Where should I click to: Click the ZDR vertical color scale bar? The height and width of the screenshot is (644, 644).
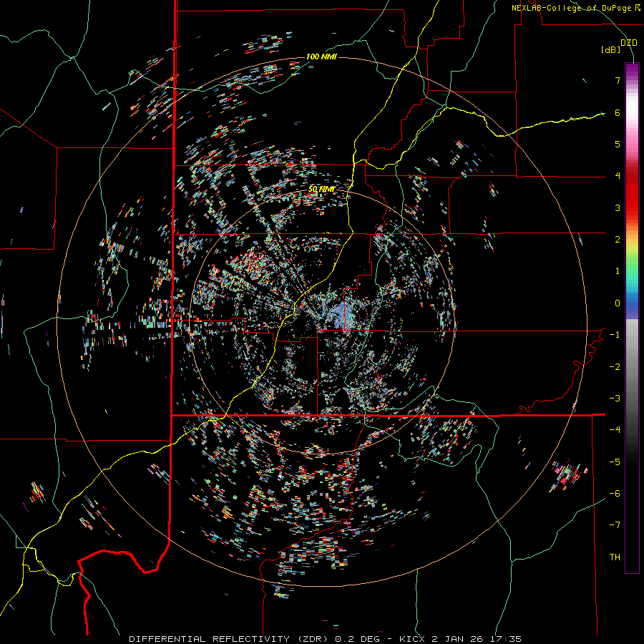pyautogui.click(x=632, y=318)
